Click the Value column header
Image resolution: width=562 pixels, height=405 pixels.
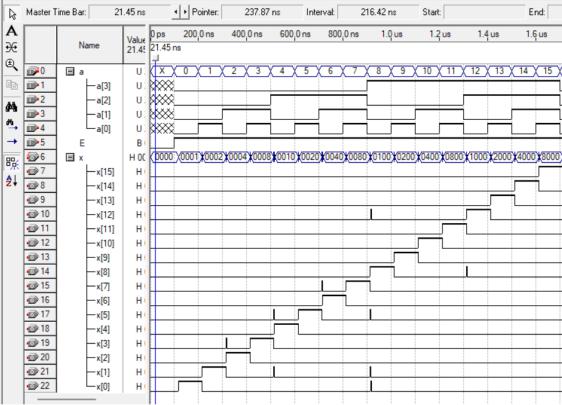point(135,45)
